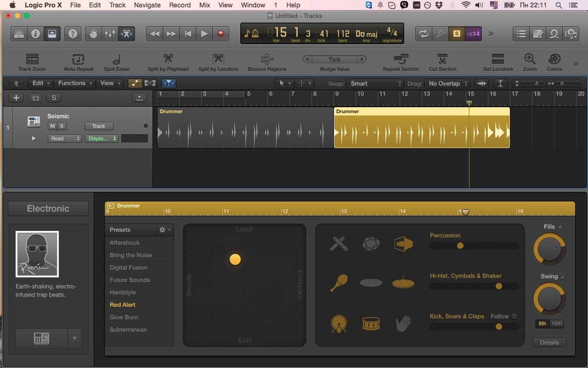The height and width of the screenshot is (368, 588).
Task: Select the Slow Burn preset
Action: [x=124, y=317]
